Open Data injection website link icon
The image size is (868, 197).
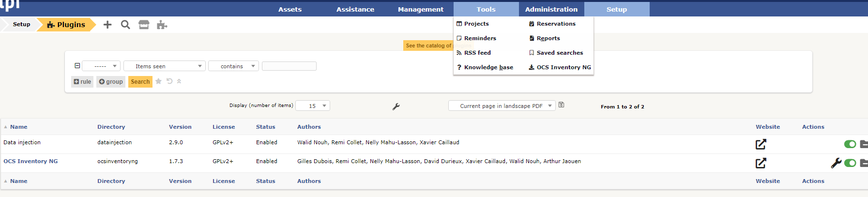point(761,144)
